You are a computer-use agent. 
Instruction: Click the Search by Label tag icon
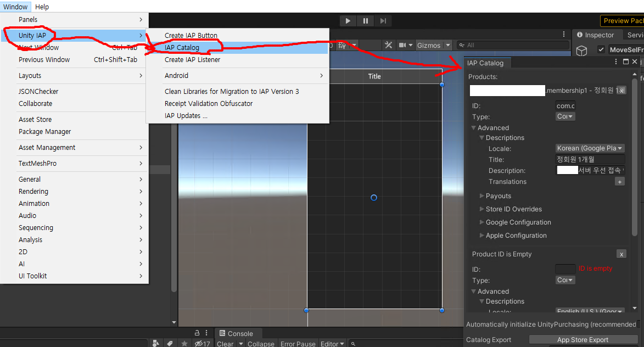170,343
